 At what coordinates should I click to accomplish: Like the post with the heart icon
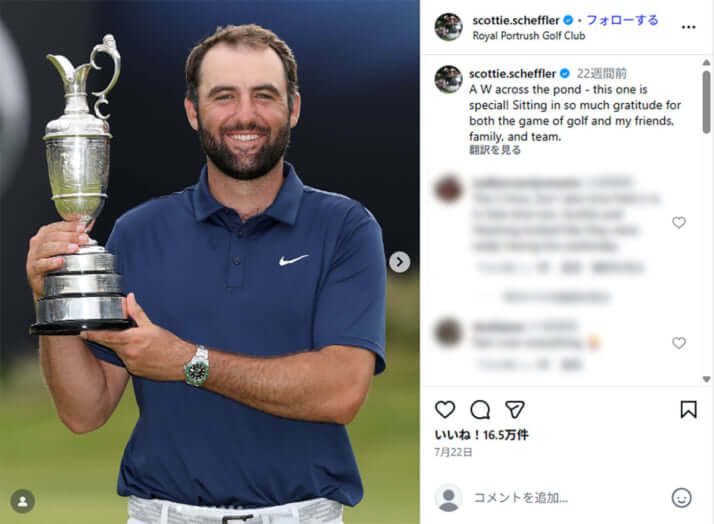click(x=445, y=409)
